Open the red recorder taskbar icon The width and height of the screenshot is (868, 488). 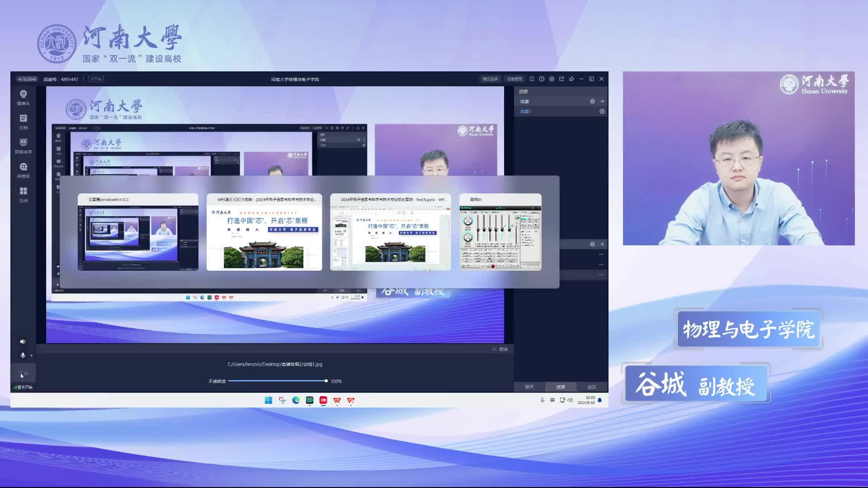click(x=323, y=400)
